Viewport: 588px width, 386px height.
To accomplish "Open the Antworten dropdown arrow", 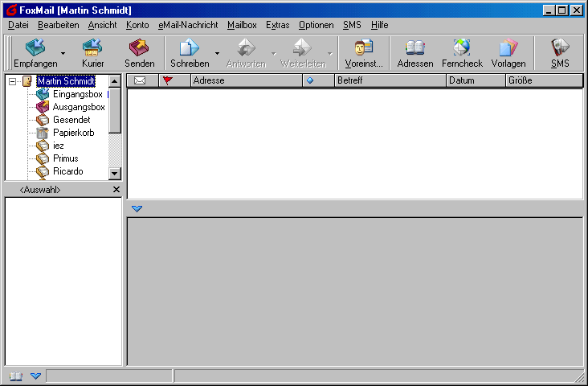I will [274, 53].
